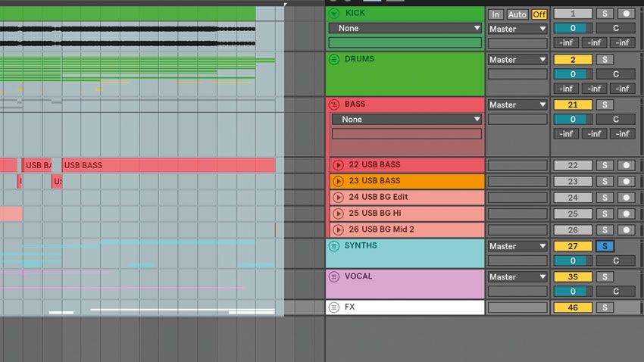644x362 pixels.
Task: Toggle track activator 23
Action: 573,182
